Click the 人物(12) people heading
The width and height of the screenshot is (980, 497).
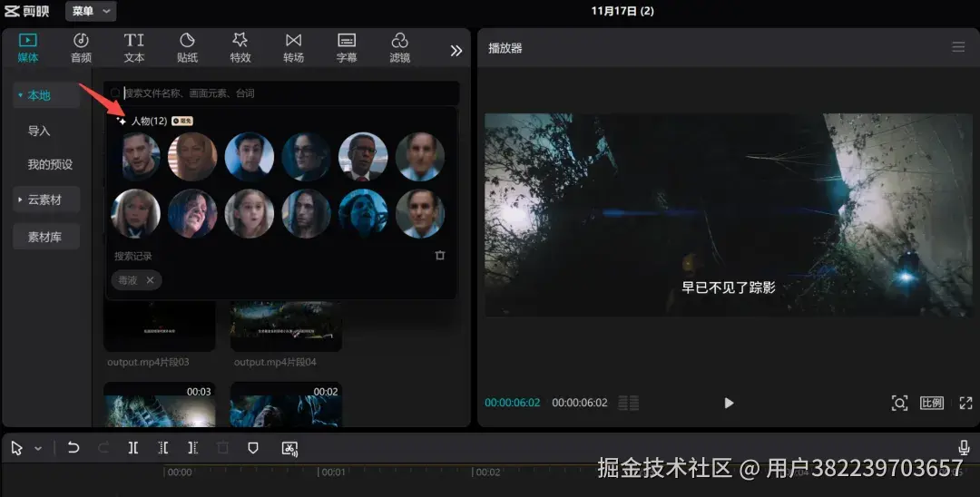pyautogui.click(x=149, y=121)
